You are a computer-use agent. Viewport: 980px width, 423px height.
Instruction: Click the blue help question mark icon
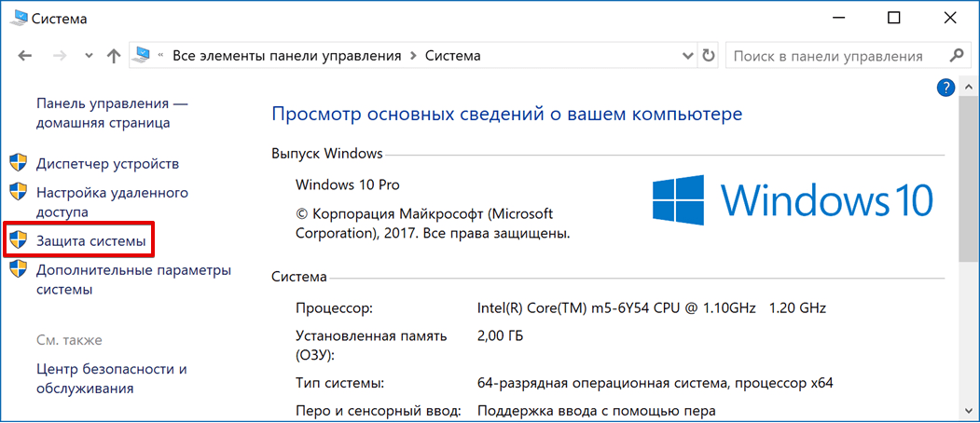[x=944, y=88]
